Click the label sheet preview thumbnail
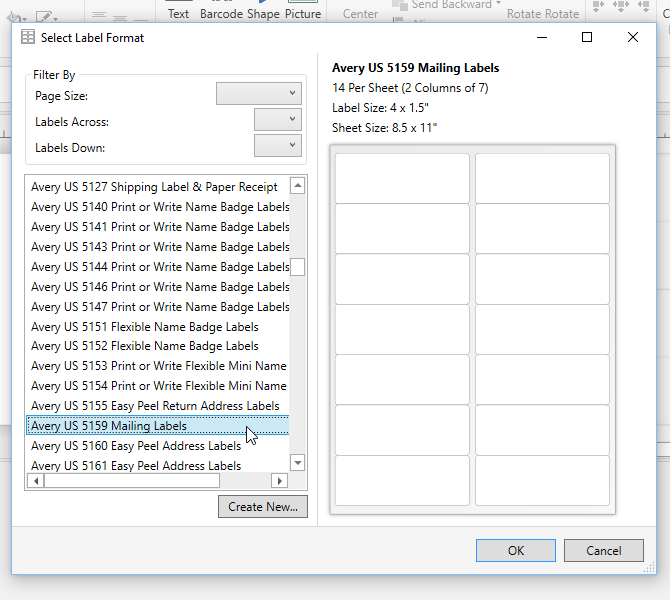The width and height of the screenshot is (670, 600). coord(473,329)
